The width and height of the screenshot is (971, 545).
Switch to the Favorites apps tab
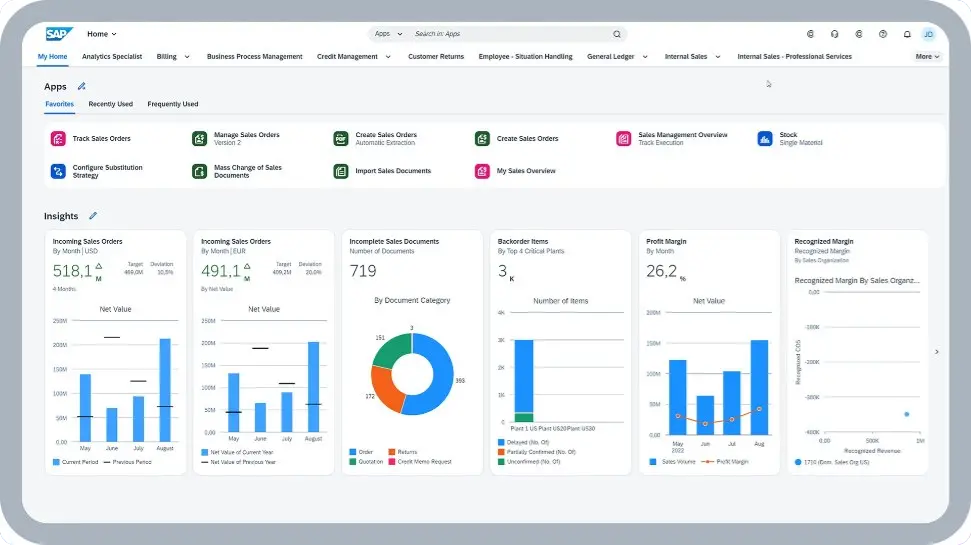59,104
